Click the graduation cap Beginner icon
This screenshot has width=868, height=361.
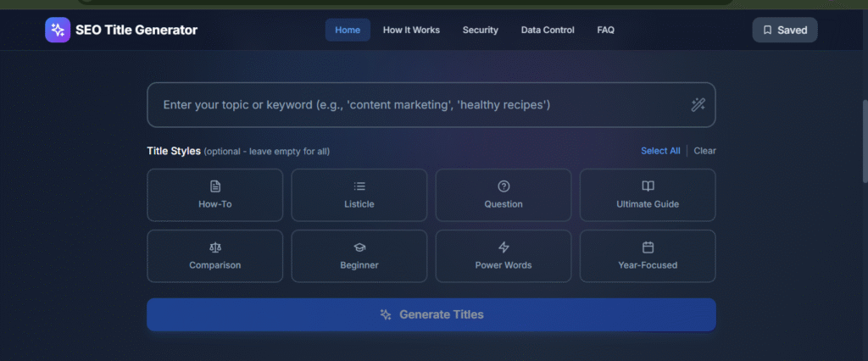tap(359, 247)
